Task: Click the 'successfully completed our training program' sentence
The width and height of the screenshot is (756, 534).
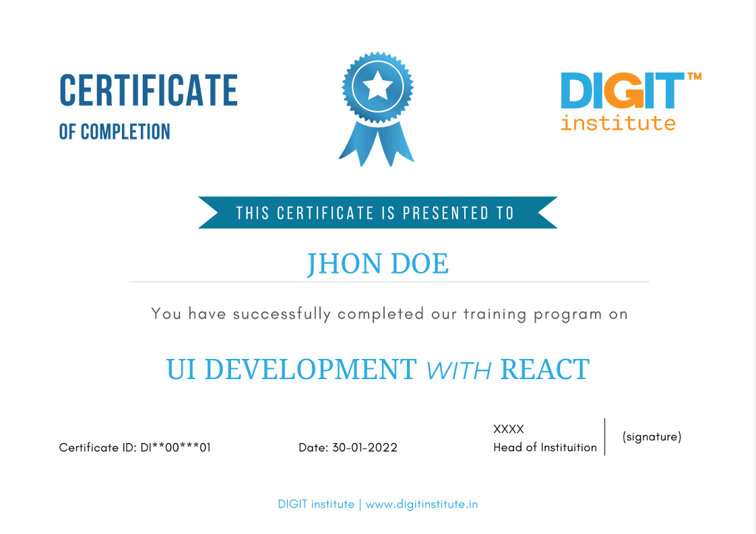Action: pyautogui.click(x=389, y=314)
